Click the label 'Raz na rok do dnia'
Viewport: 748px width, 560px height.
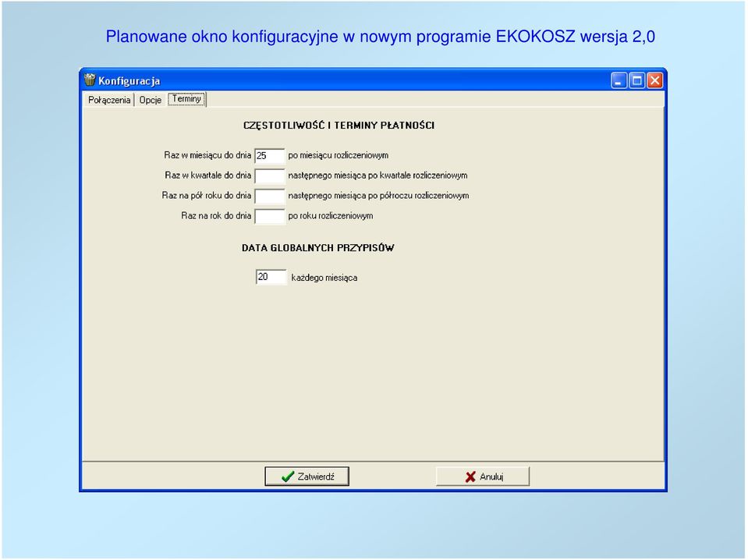coord(216,216)
